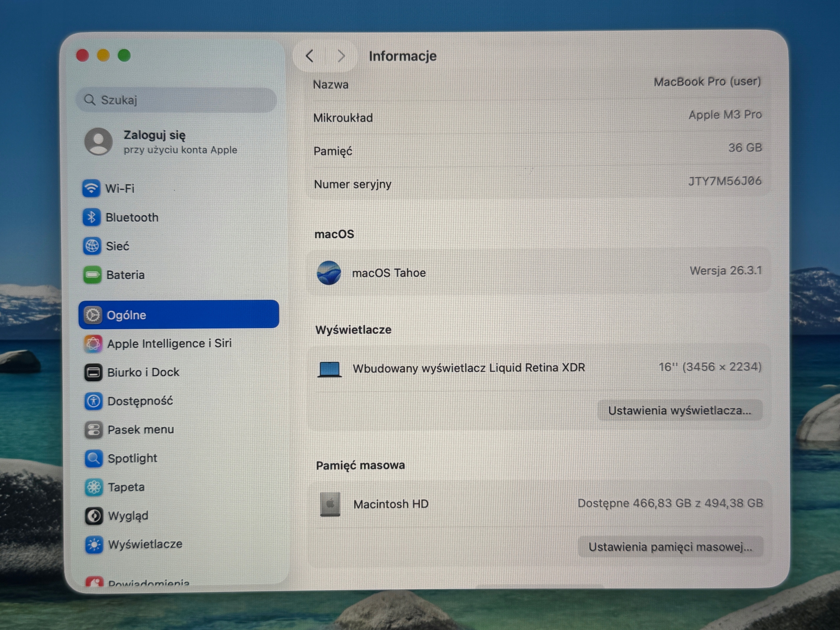Click the Pamięć masowa heading

pyautogui.click(x=360, y=465)
